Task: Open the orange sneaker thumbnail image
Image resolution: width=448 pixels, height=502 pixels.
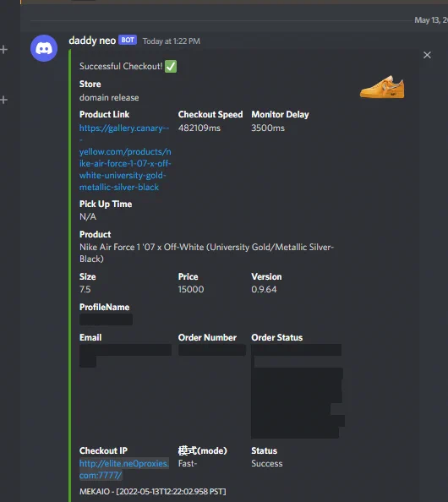Action: 382,86
